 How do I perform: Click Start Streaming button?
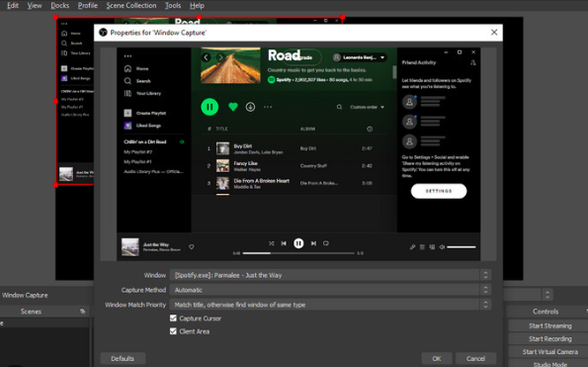coord(549,325)
